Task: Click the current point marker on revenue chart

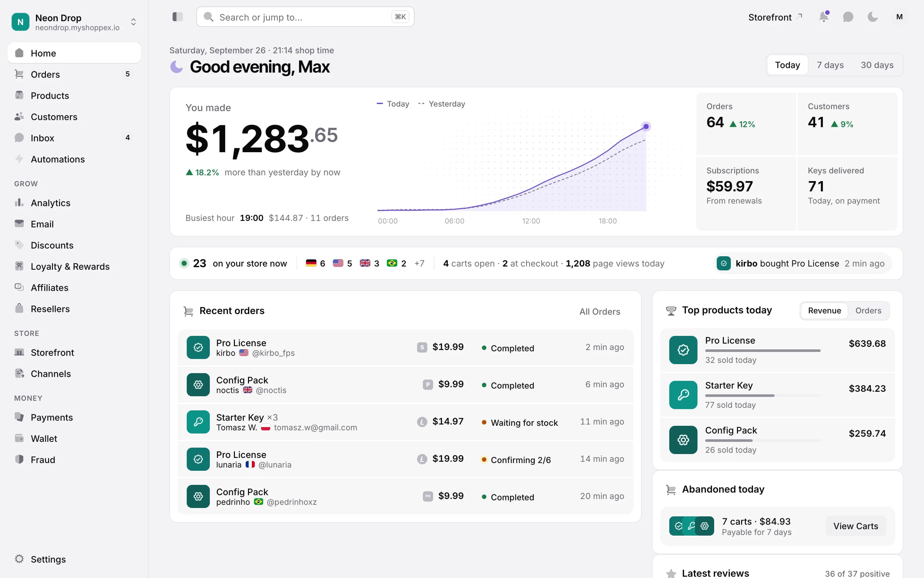Action: [x=646, y=127]
